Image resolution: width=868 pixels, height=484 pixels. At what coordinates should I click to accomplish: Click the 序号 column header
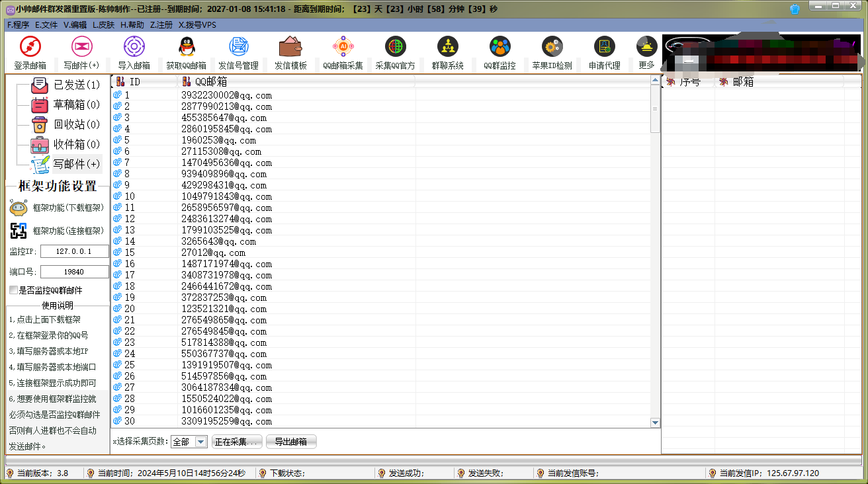[688, 82]
